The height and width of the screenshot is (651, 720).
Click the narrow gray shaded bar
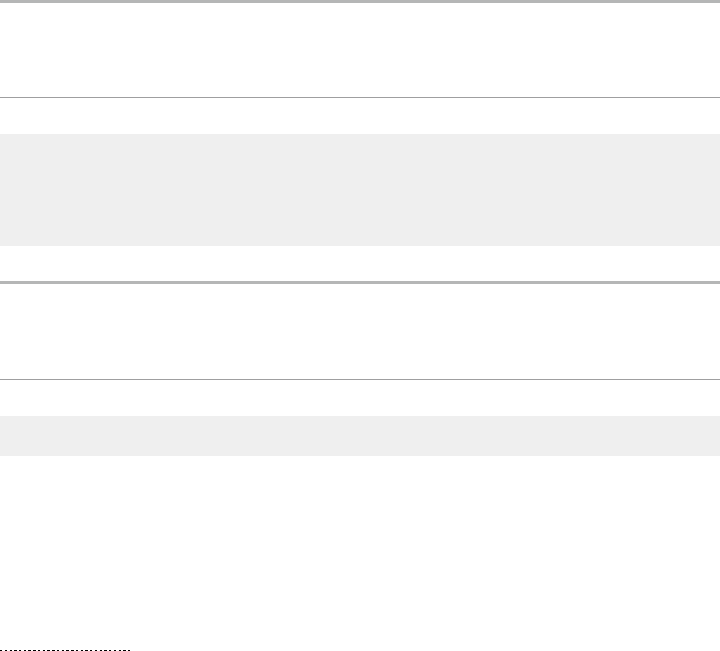(x=360, y=436)
